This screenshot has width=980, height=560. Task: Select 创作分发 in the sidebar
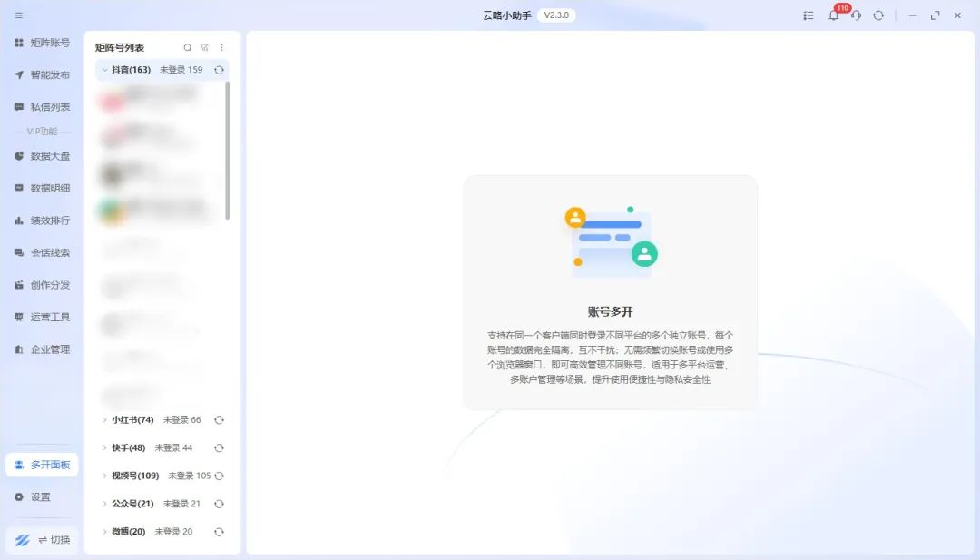point(42,285)
